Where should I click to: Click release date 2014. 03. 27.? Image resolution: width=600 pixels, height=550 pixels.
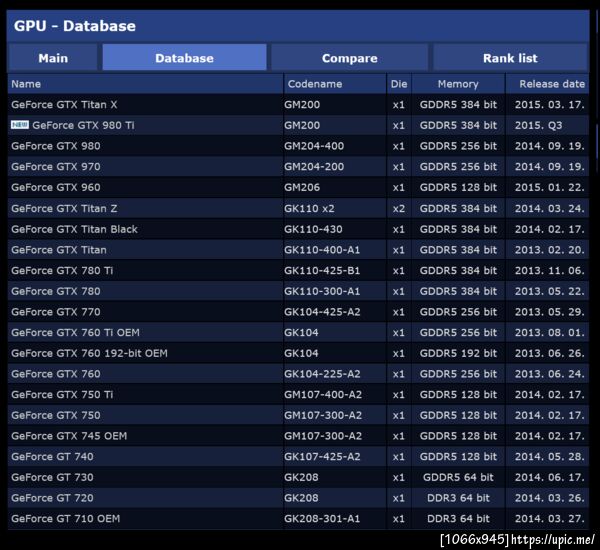(x=549, y=519)
